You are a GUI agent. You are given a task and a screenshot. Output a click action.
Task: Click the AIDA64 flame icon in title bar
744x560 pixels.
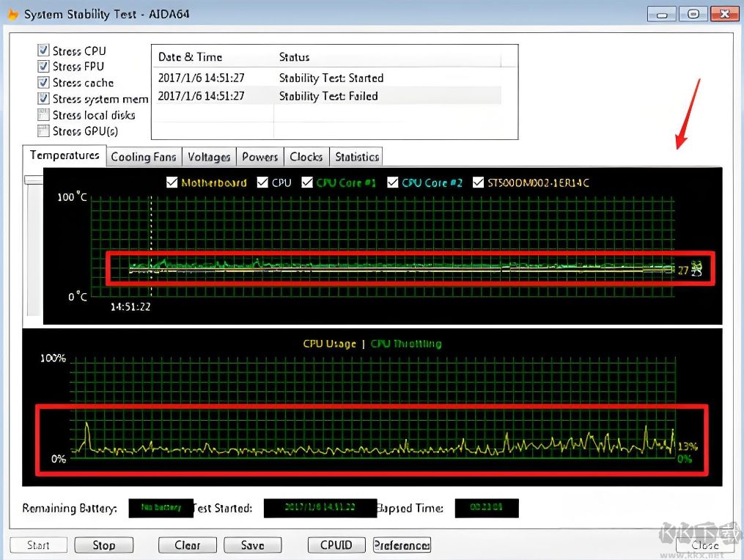tap(12, 14)
